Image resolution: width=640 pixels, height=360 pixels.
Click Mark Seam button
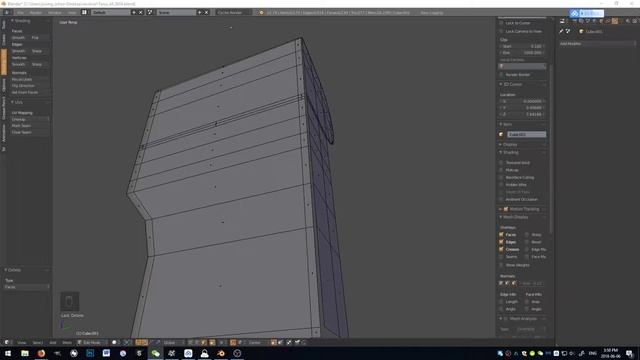[x=30, y=126]
